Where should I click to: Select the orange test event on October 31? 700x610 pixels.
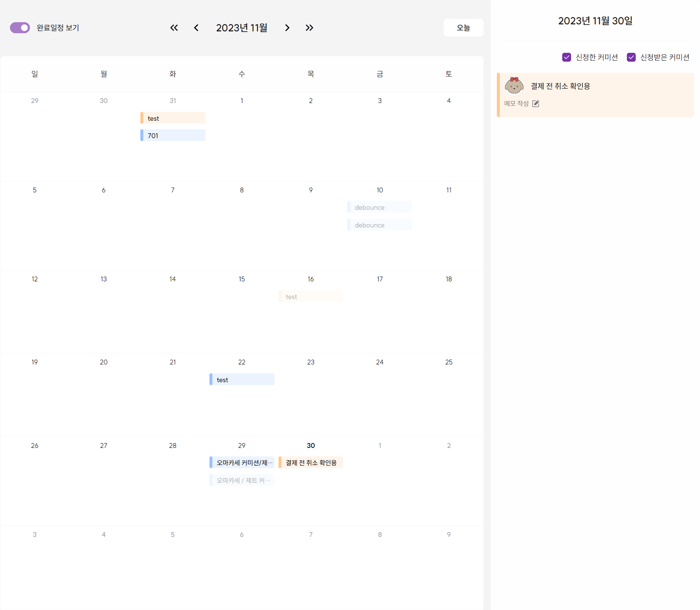[173, 118]
